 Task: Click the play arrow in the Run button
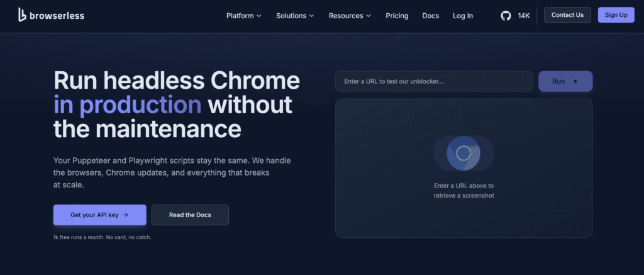pyautogui.click(x=576, y=81)
